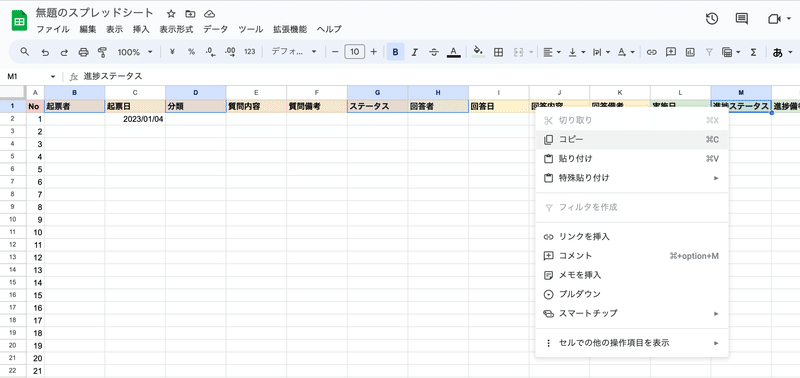Toggle bold formatting
This screenshot has height=378, width=800.
point(395,52)
